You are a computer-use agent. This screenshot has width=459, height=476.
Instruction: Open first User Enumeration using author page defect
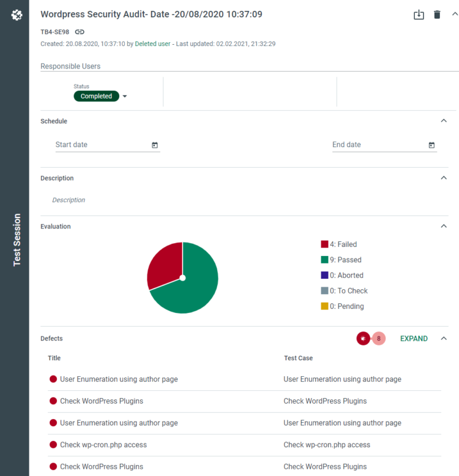coord(119,379)
